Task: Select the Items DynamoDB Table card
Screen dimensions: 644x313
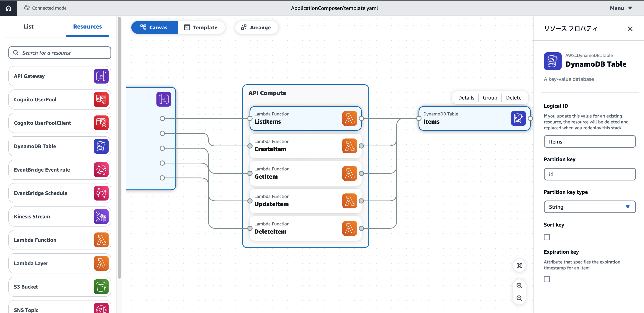Action: tap(474, 118)
